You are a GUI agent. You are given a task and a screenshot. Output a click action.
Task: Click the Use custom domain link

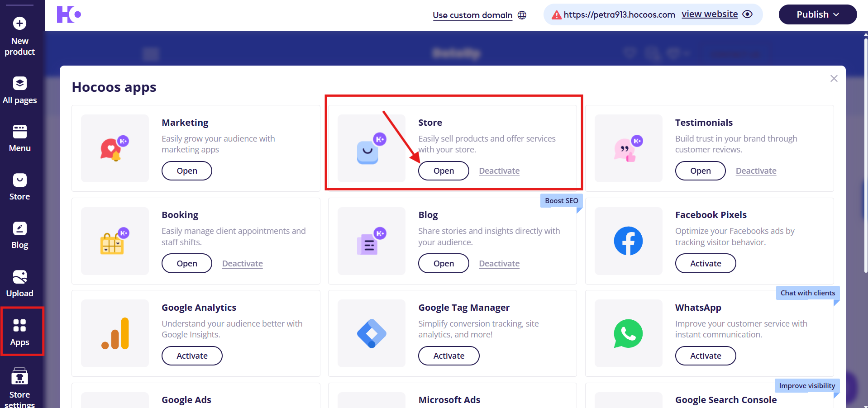[472, 15]
